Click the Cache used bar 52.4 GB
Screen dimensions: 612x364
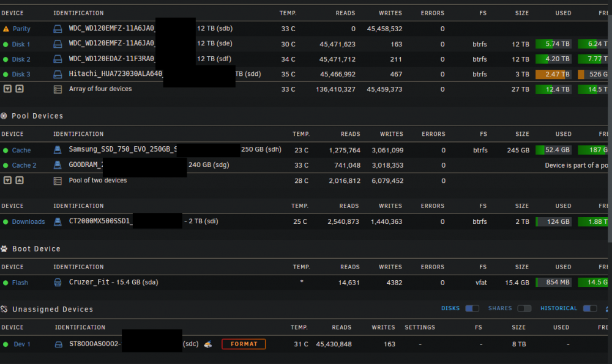pos(553,150)
